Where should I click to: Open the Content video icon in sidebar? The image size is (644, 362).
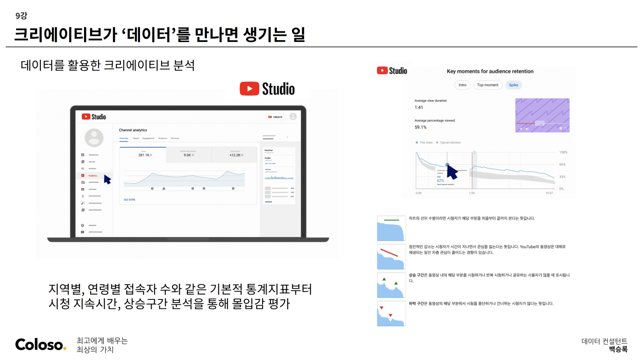coord(82,162)
